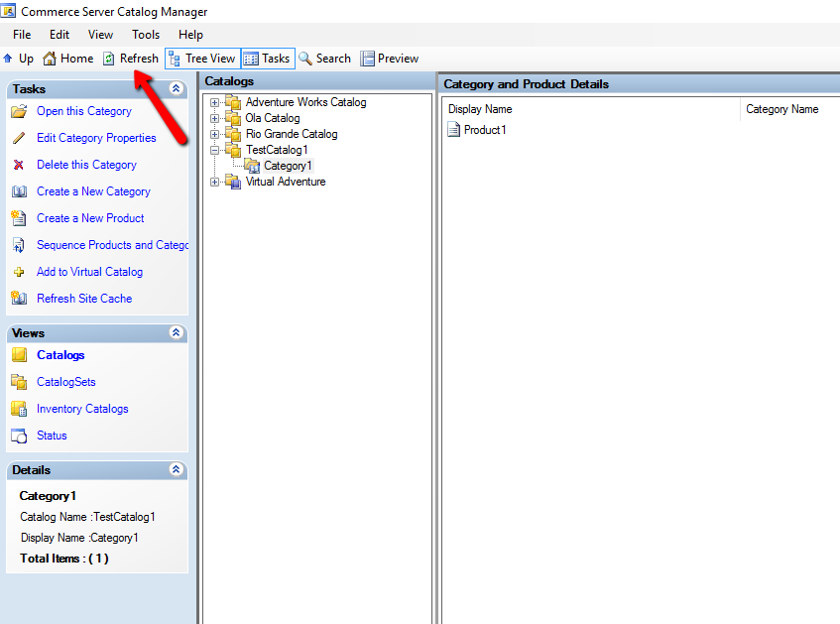Expand the Virtual Adventure tree node
Screen dimensions: 840x624
[215, 182]
